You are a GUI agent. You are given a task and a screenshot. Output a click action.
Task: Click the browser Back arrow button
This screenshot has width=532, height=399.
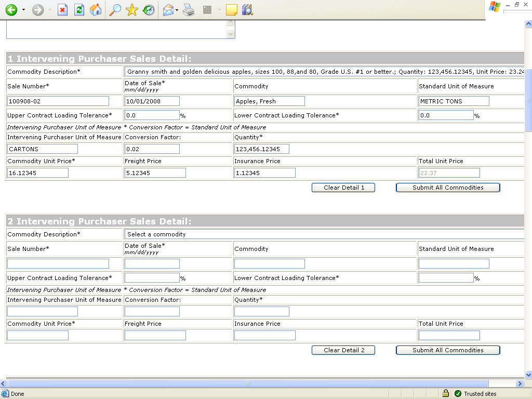[x=11, y=10]
